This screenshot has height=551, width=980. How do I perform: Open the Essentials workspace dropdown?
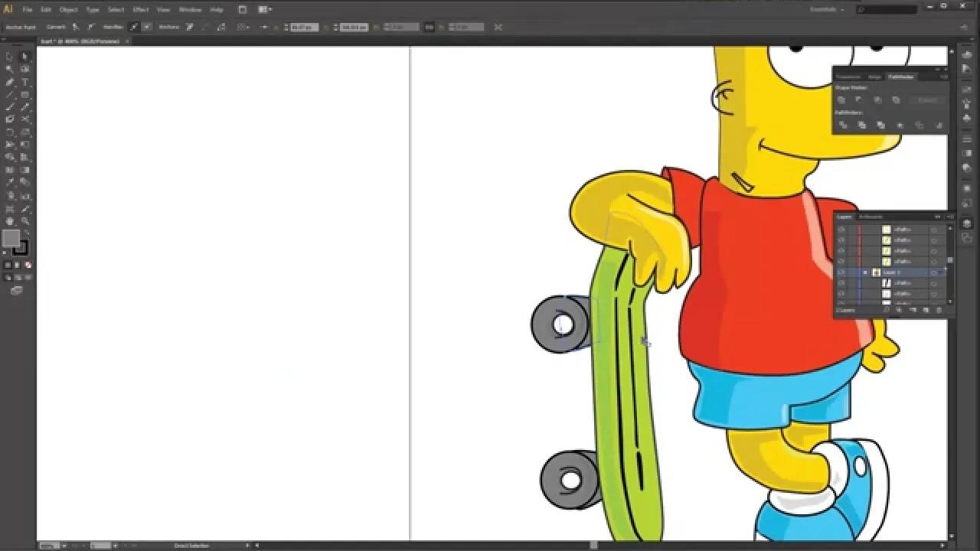828,10
